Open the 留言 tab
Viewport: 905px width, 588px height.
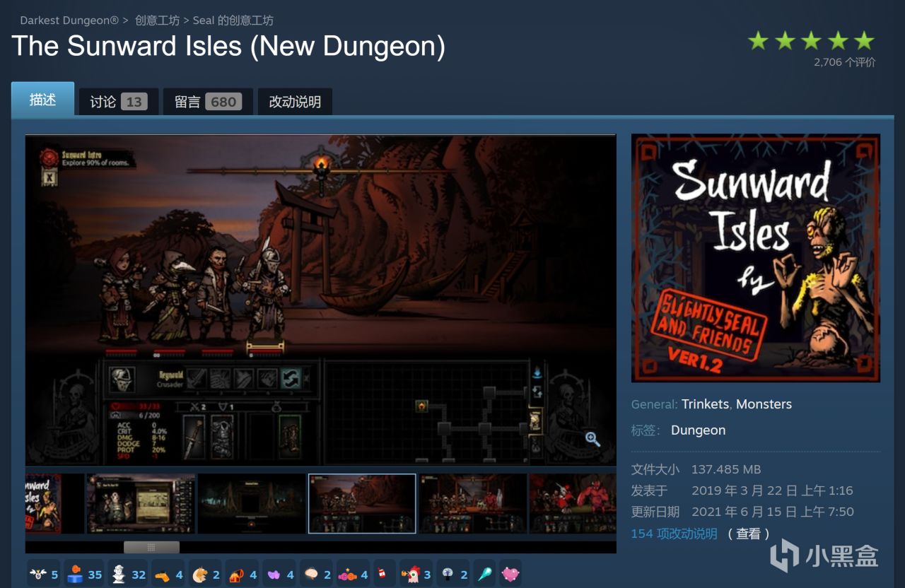208,102
